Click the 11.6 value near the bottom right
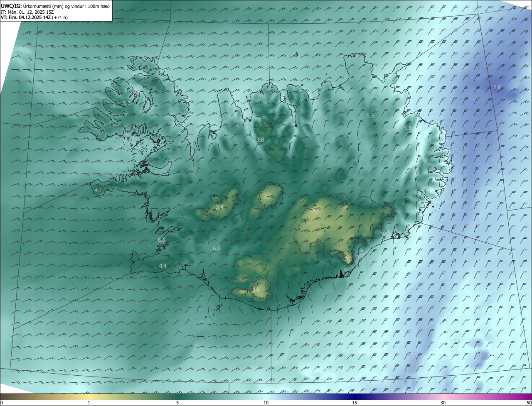This screenshot has width=532, height=406. [416, 360]
